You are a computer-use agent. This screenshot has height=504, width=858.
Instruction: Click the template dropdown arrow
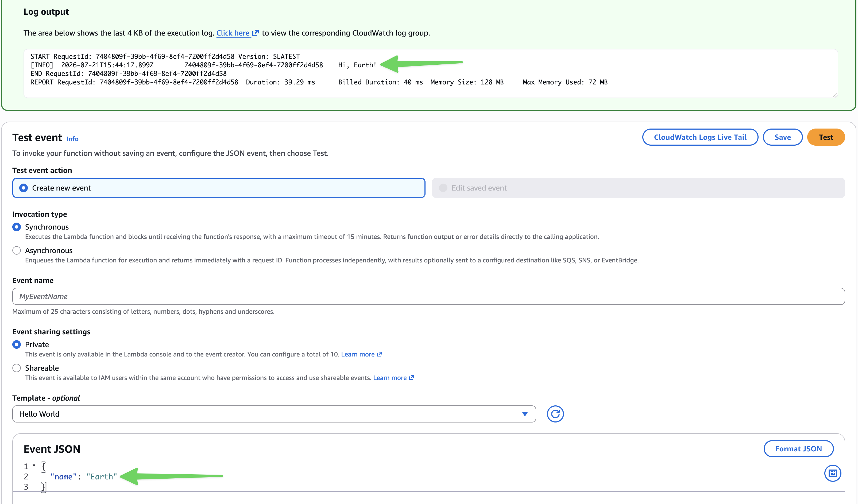[525, 414]
